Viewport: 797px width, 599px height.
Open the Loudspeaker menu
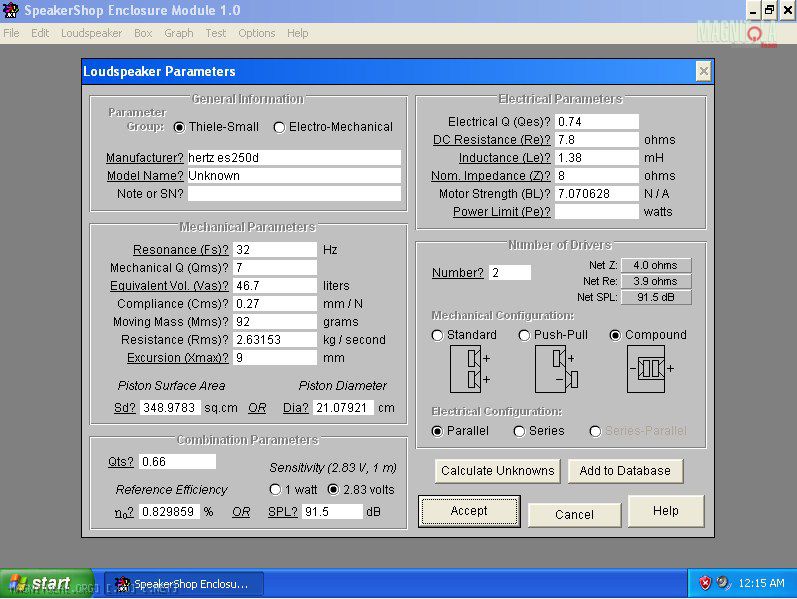[91, 33]
